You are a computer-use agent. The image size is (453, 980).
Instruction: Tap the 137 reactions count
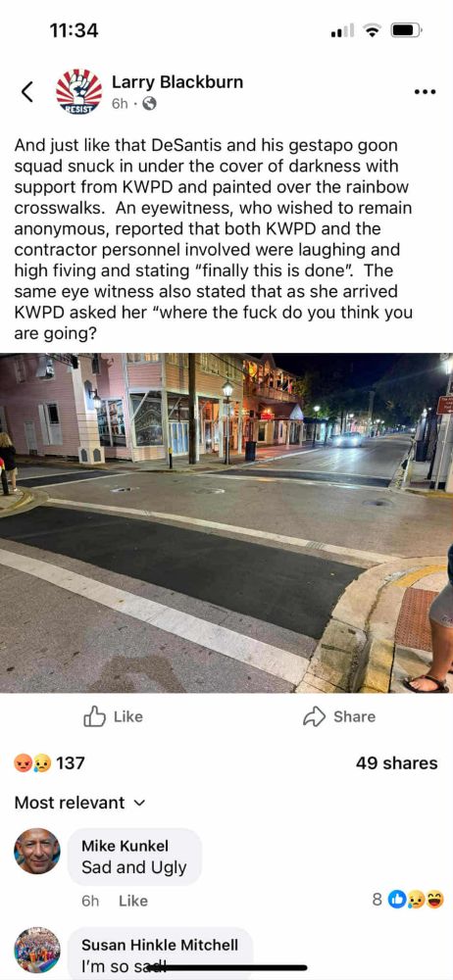coord(70,763)
